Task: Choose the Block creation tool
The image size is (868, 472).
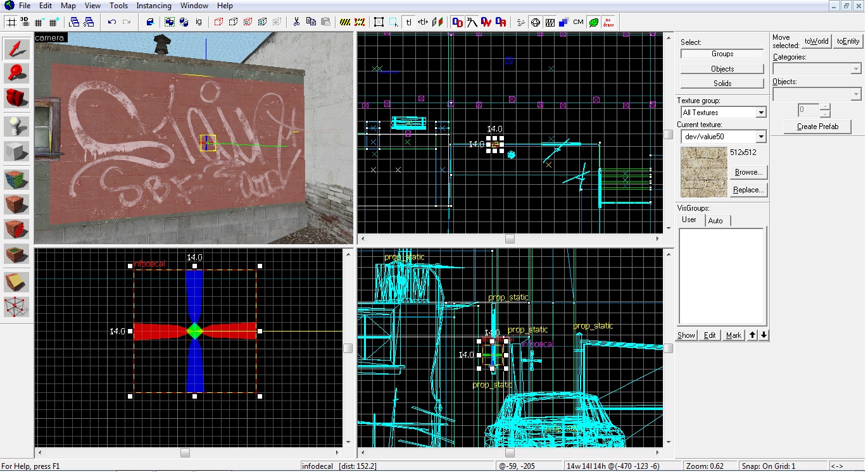Action: point(16,152)
